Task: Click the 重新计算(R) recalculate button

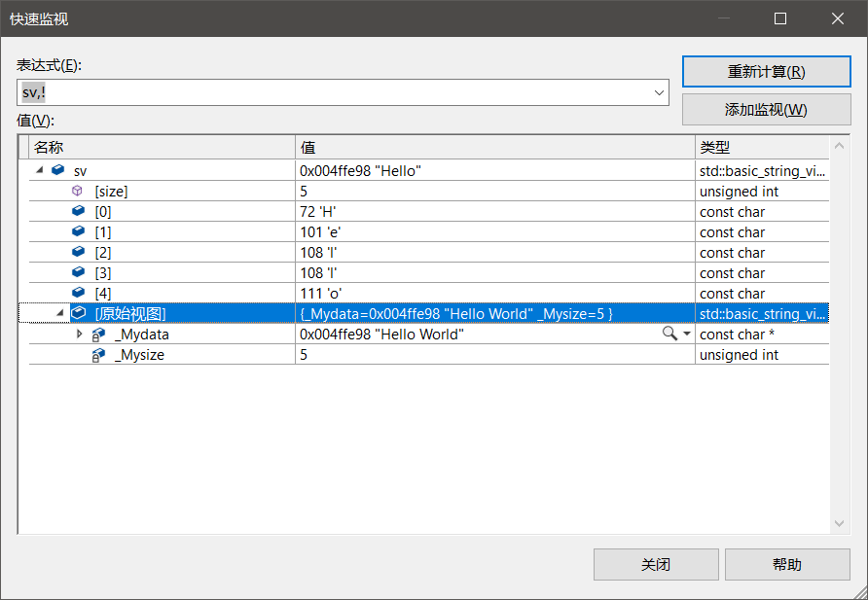Action: coord(766,71)
